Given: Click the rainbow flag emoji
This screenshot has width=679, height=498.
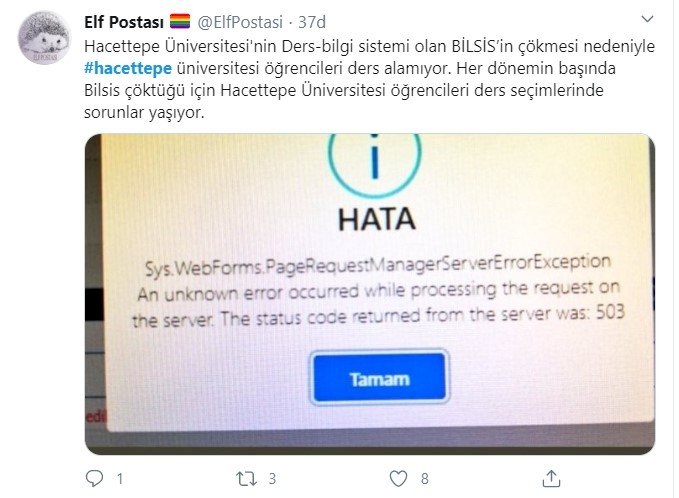Looking at the screenshot, I should pos(180,21).
